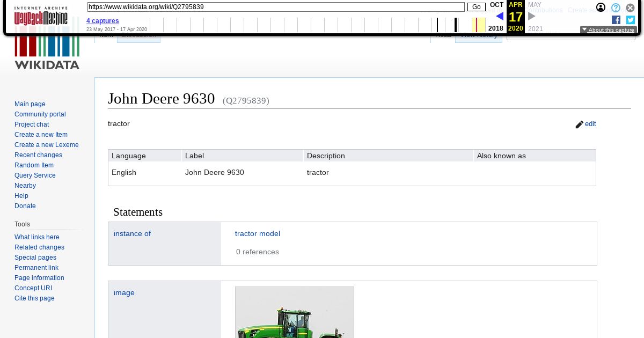The height and width of the screenshot is (338, 644).
Task: Share capture on Twitter
Action: coord(631,20)
